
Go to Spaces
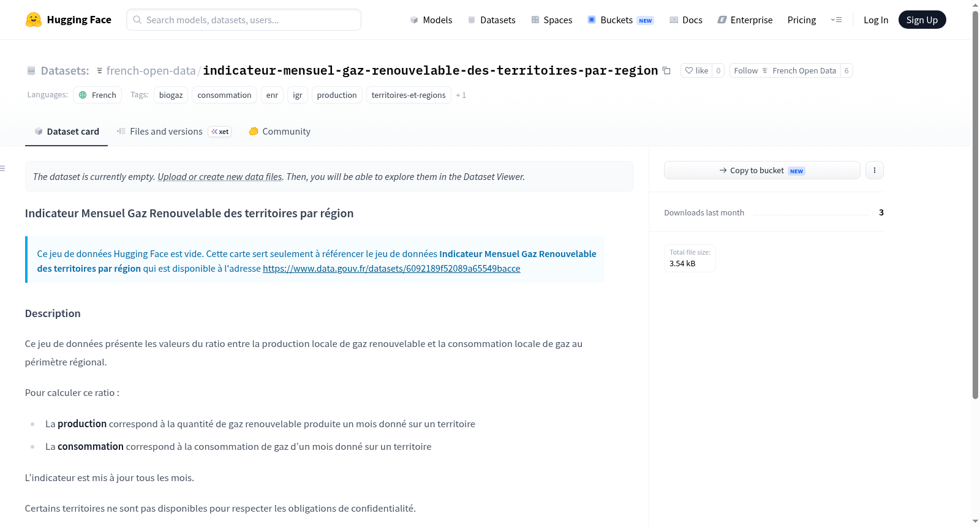(x=551, y=20)
